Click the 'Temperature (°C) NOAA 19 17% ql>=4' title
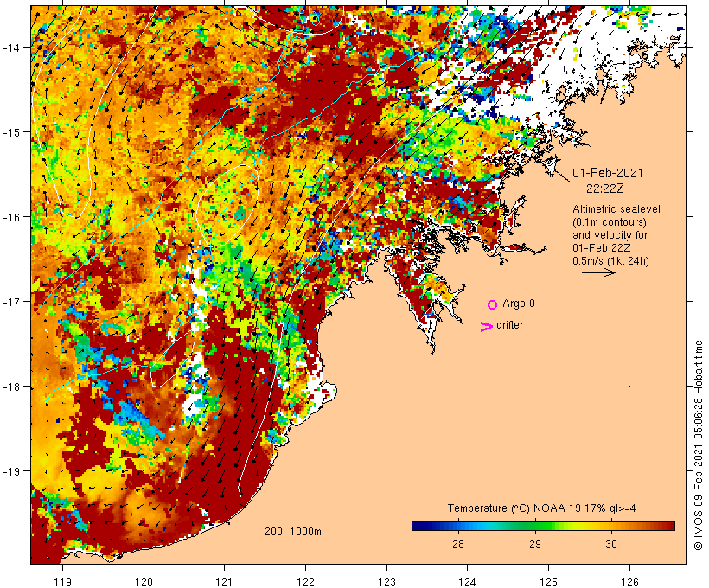This screenshot has height=588, width=709. (x=542, y=508)
